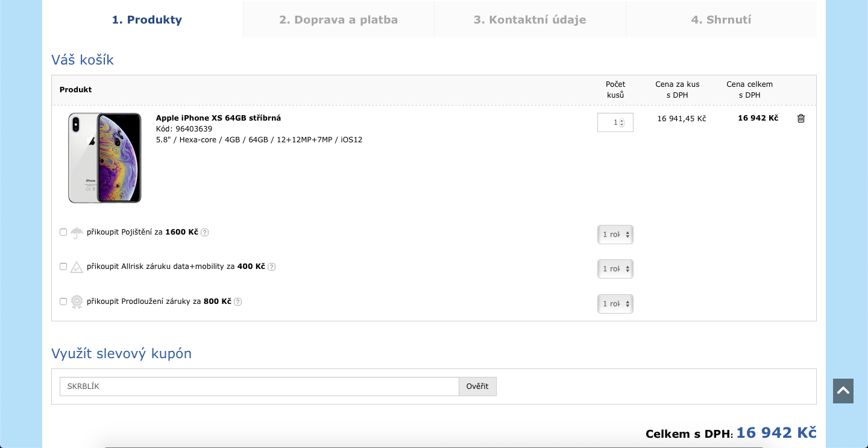Image resolution: width=868 pixels, height=448 pixels.
Task: Focus the discount coupon input field
Action: [x=259, y=386]
